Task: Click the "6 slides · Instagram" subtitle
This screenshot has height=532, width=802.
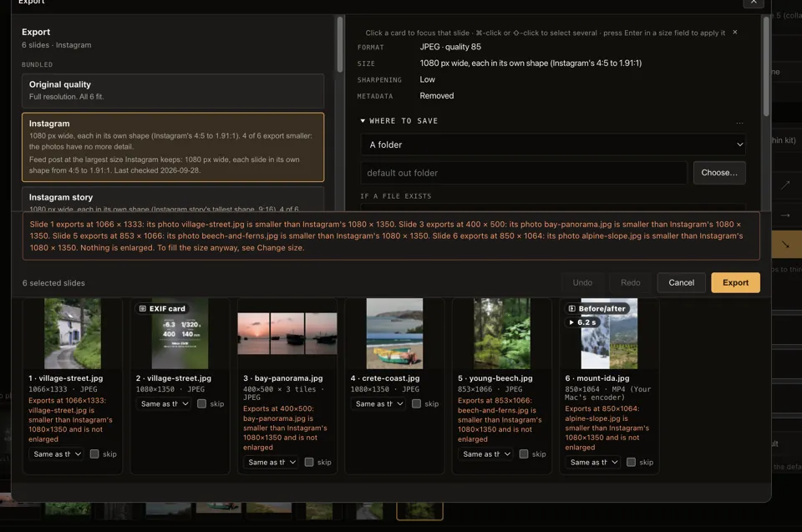Action: (x=56, y=45)
